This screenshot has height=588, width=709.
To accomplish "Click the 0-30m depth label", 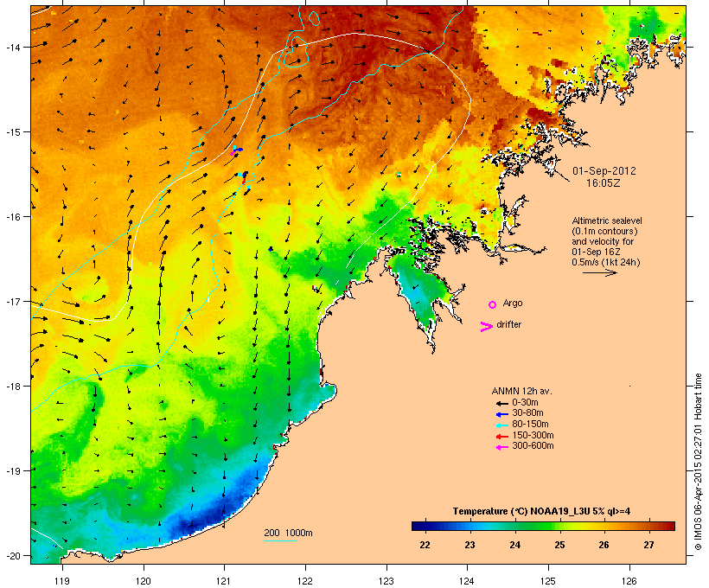I will [525, 403].
